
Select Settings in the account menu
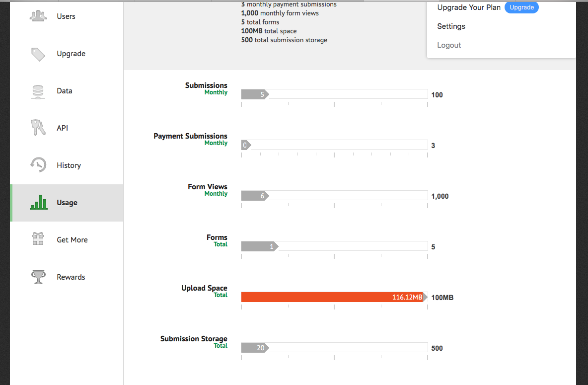click(451, 26)
